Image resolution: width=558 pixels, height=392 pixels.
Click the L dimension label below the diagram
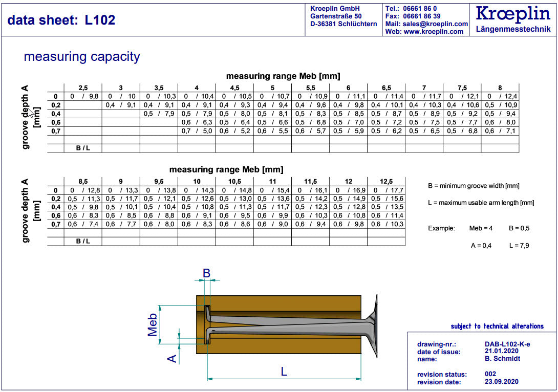[284, 372]
